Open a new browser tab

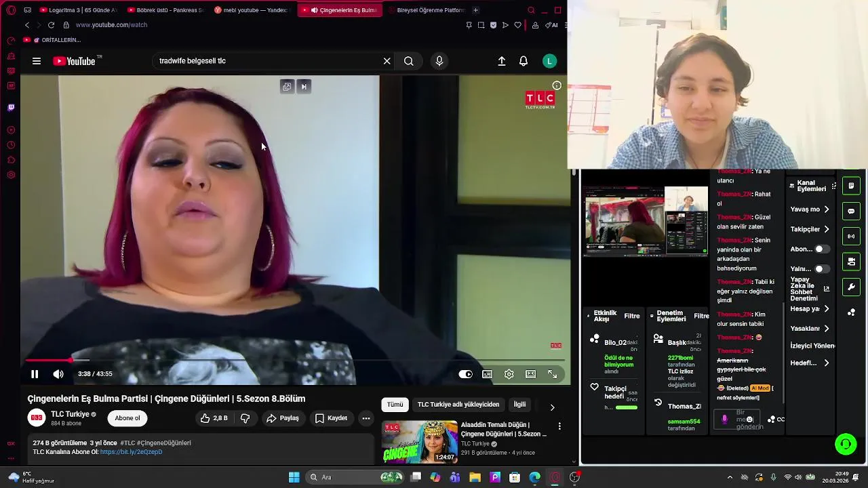(475, 10)
